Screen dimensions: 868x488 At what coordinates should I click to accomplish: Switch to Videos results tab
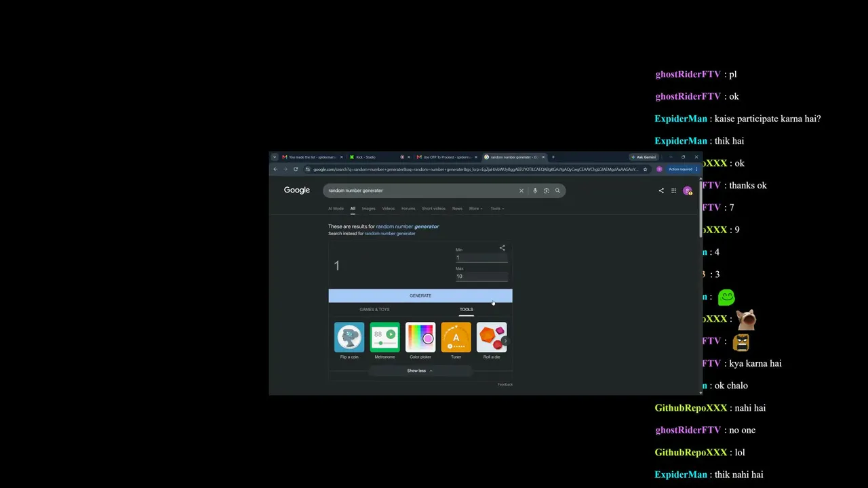[389, 209]
